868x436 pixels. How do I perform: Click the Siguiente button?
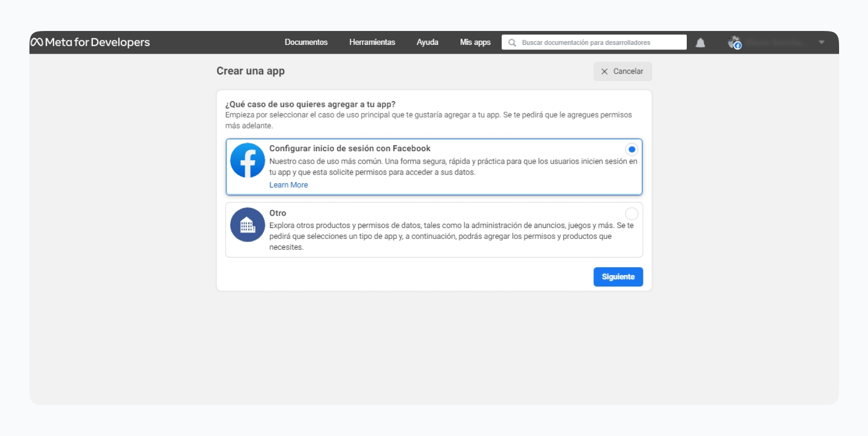click(618, 277)
